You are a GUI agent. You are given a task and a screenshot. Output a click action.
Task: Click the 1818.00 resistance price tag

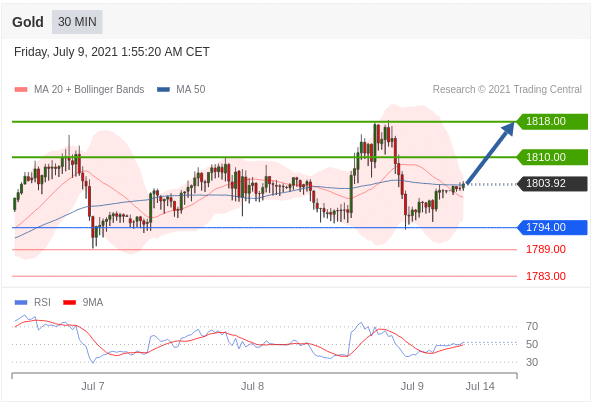[551, 121]
